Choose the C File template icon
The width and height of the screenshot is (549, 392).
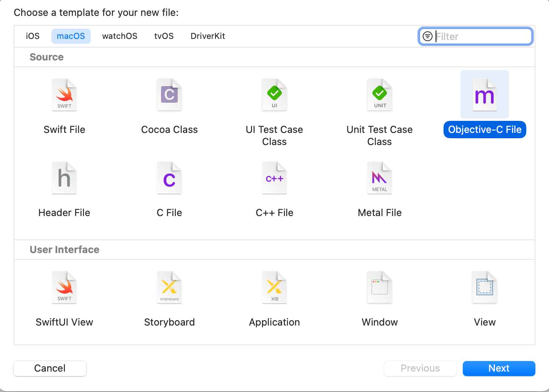tap(169, 178)
